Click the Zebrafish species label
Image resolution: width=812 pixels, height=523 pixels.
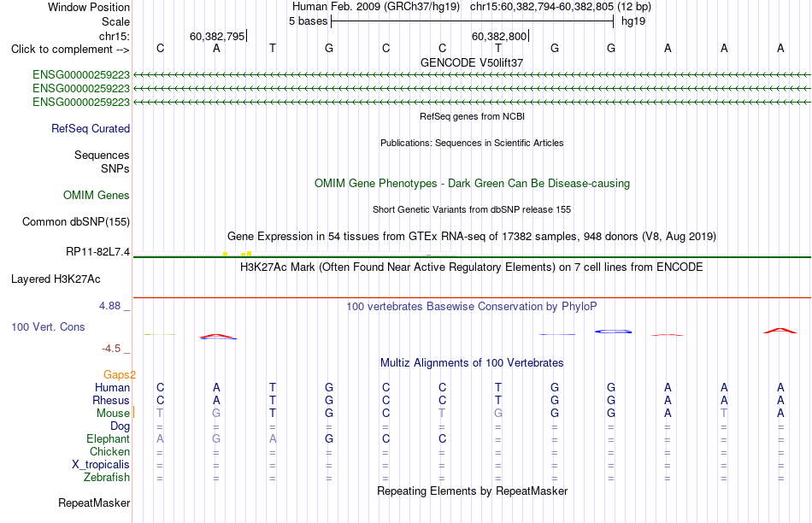pos(107,477)
